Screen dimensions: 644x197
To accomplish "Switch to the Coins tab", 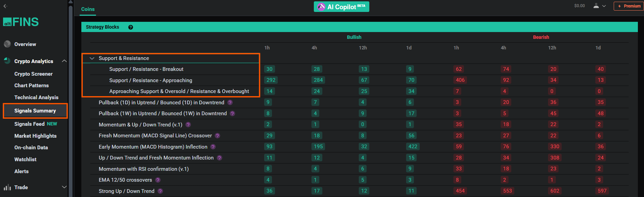I will (x=88, y=9).
